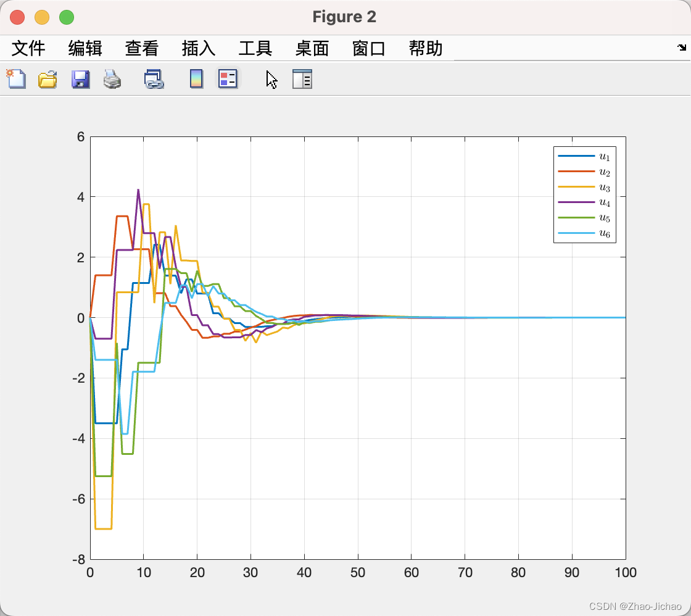The height and width of the screenshot is (616, 691).
Task: Click the Print Figure icon
Action: click(x=112, y=80)
